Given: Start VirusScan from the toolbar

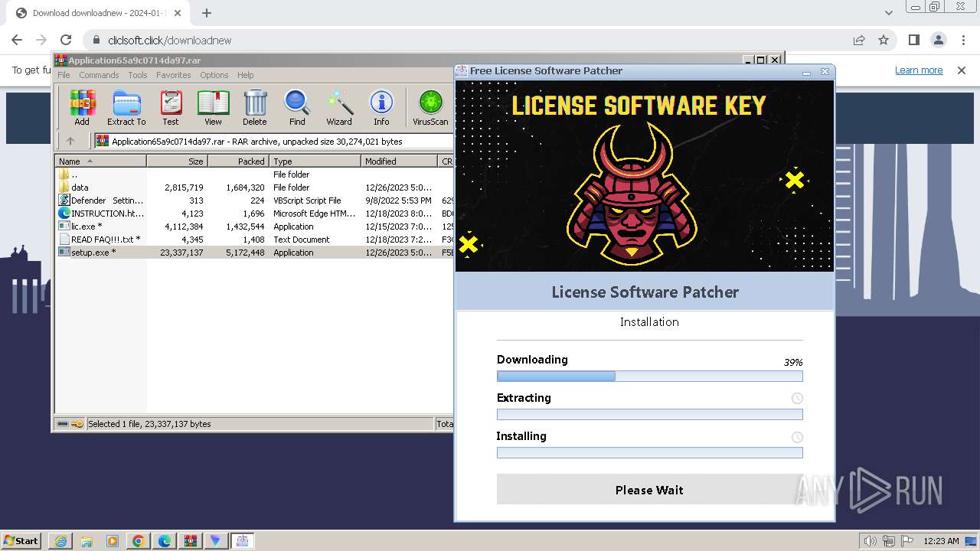Looking at the screenshot, I should (x=430, y=108).
